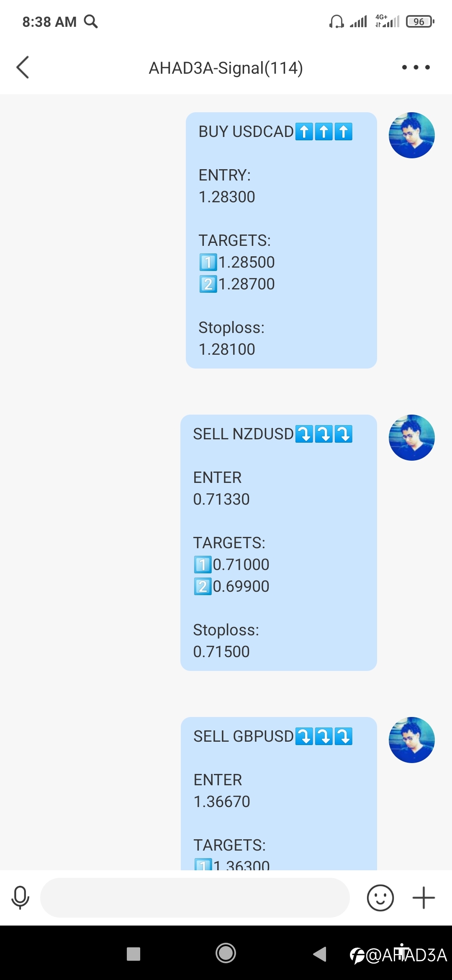Open the emoji smiley picker

tap(380, 898)
